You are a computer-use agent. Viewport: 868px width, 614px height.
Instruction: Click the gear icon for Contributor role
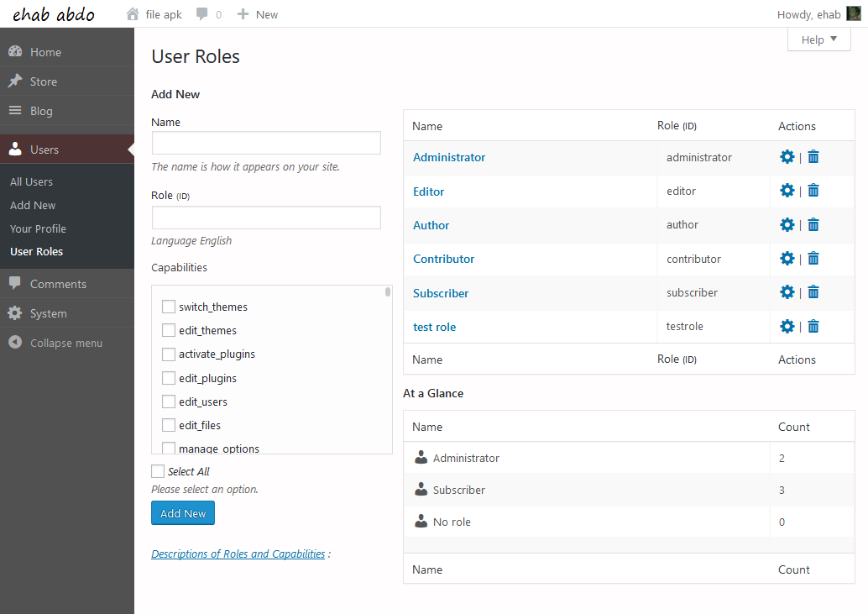[x=787, y=258]
